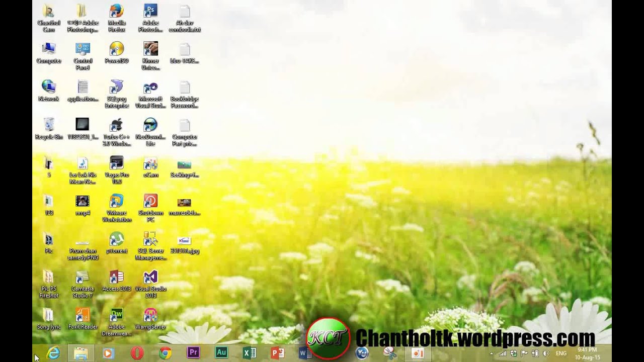644x362 pixels.
Task: Launch NeoDownloader Lite shortcut
Action: [x=150, y=132]
